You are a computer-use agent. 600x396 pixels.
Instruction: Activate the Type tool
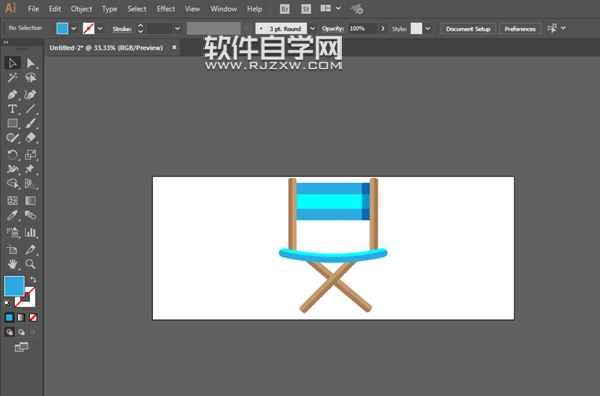tap(12, 109)
